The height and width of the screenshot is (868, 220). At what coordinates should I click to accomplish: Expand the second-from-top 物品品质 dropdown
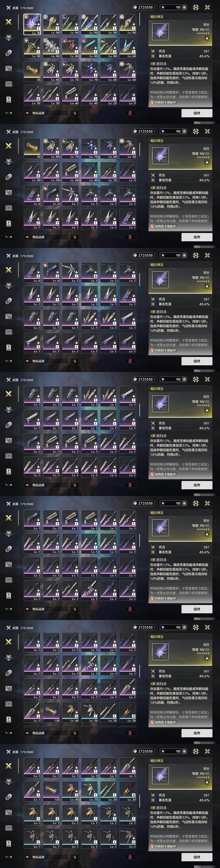[46, 237]
